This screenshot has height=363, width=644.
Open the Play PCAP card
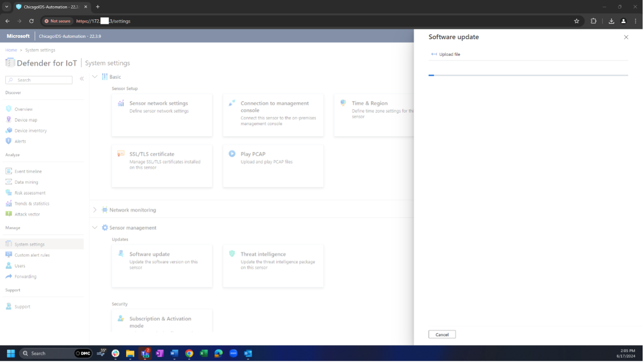coord(273,166)
